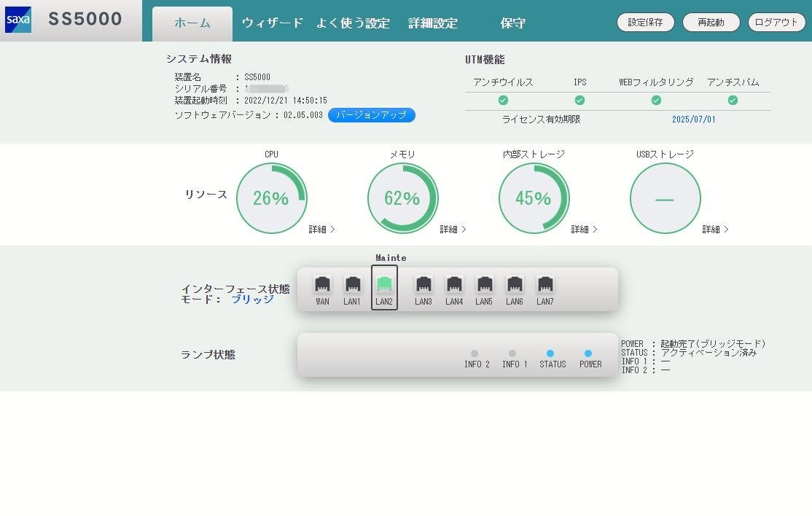Click the WEBフィルタリング green check icon
The image size is (812, 516).
[656, 101]
